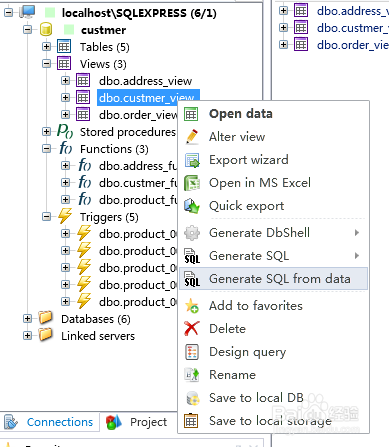The width and height of the screenshot is (389, 447).
Task: Choose Generate SQL from data
Action: tap(273, 279)
